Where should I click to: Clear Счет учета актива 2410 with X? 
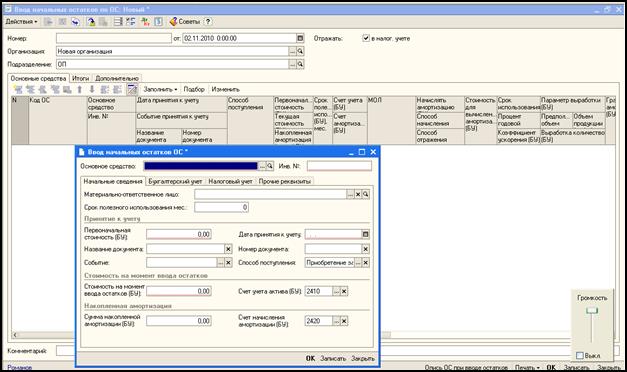(x=344, y=292)
